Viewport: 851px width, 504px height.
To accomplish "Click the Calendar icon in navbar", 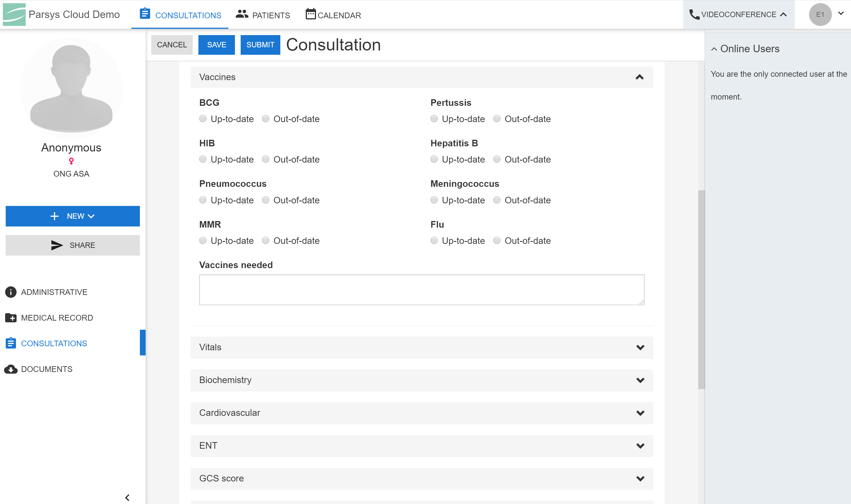I will click(x=310, y=14).
